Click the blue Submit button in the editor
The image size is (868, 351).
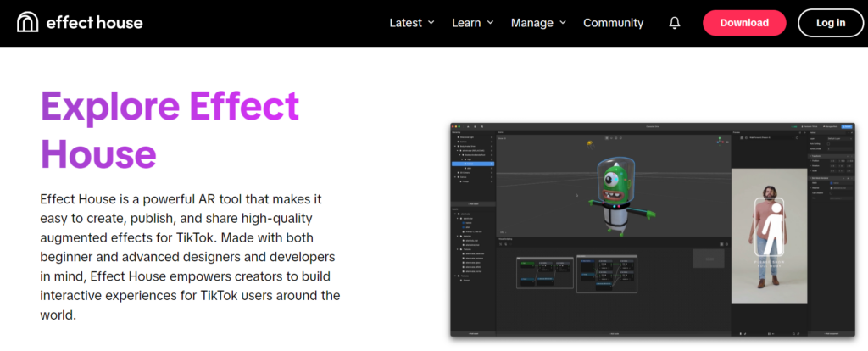click(x=847, y=127)
